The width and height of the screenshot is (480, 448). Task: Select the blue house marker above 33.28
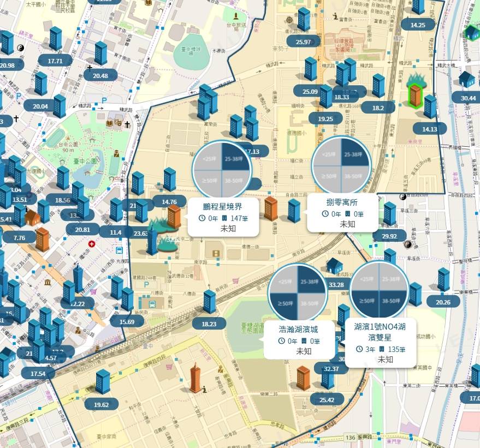[x=334, y=265]
